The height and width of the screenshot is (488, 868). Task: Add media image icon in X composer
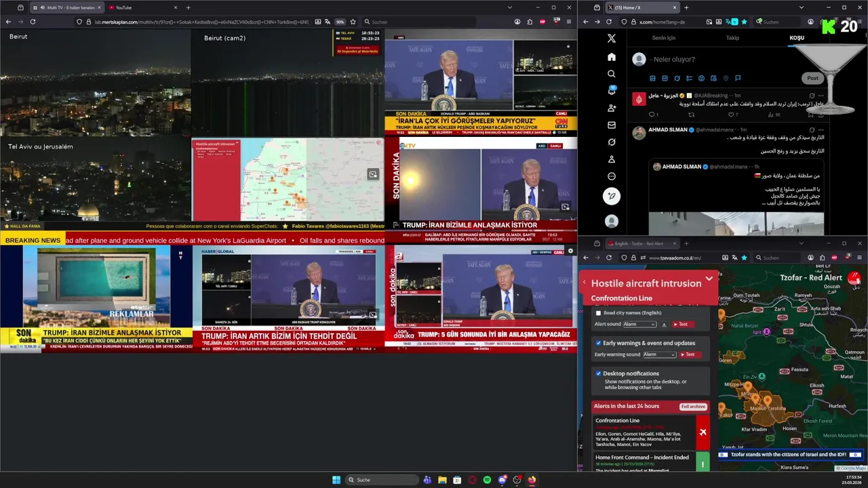click(652, 78)
